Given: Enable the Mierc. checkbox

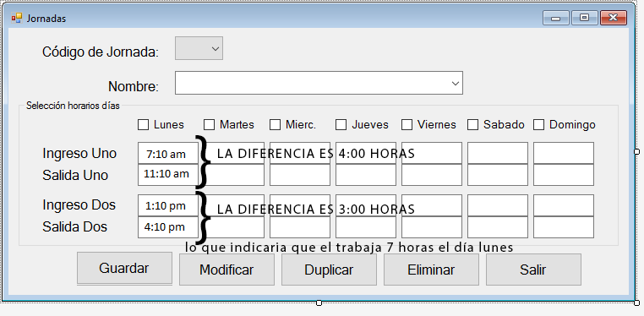Looking at the screenshot, I should (x=275, y=125).
